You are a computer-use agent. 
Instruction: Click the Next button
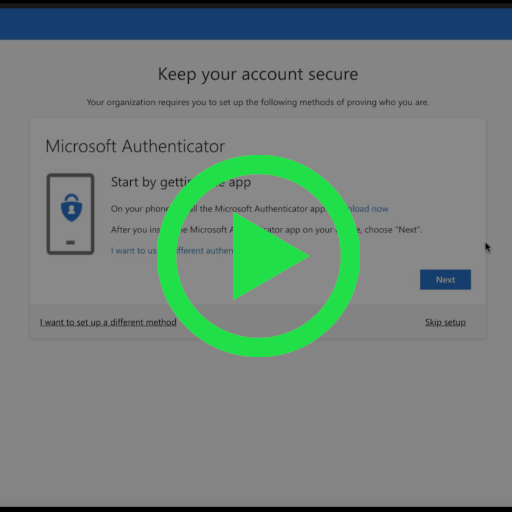[x=445, y=279]
